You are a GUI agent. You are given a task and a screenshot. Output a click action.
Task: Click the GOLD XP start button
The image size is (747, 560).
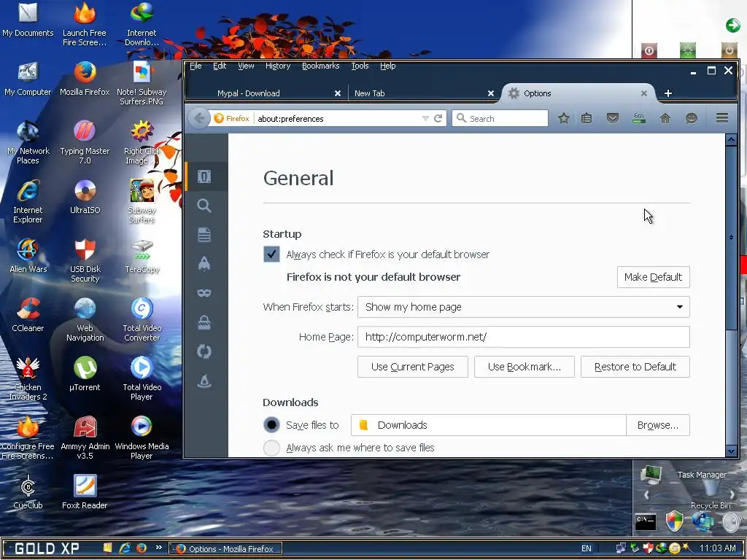click(x=47, y=548)
